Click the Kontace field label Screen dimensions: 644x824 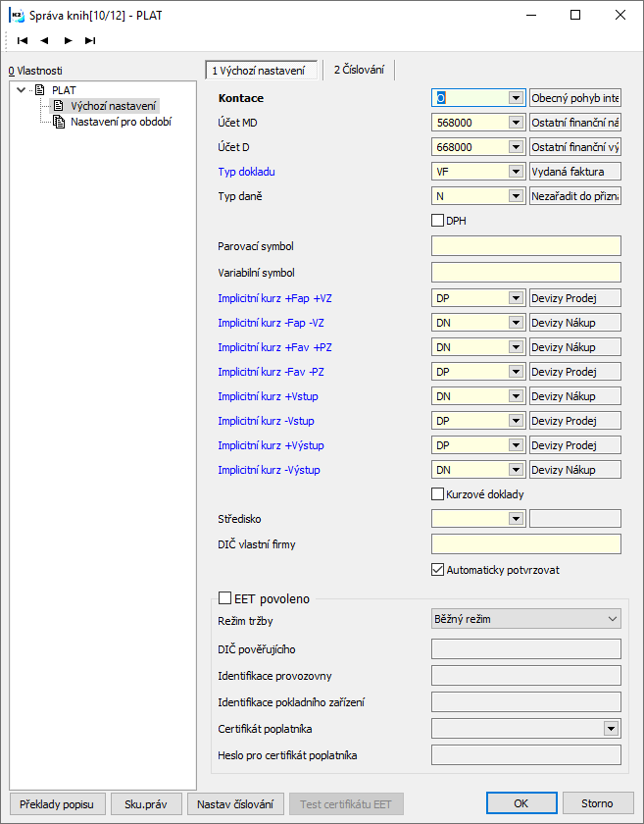[240, 98]
